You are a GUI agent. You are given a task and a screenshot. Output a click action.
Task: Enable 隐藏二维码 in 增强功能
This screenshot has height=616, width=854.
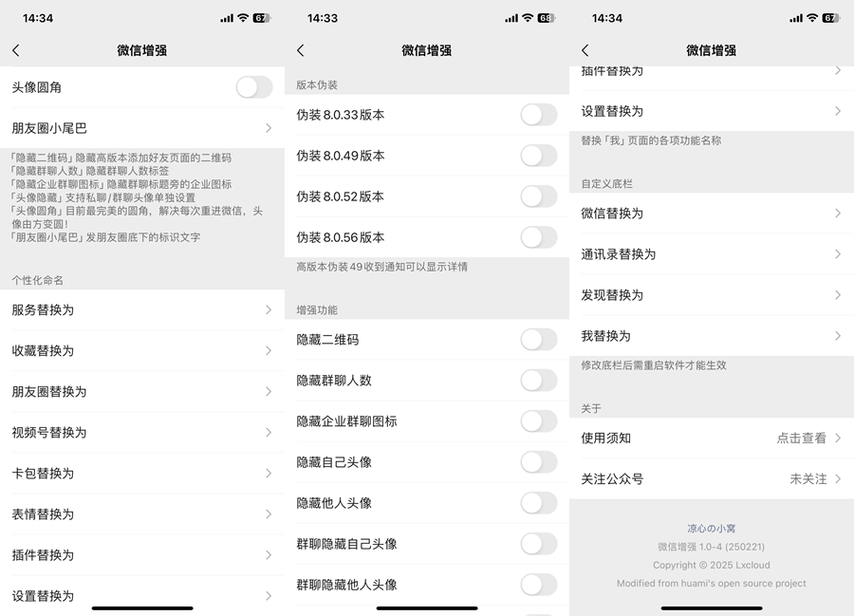point(538,340)
